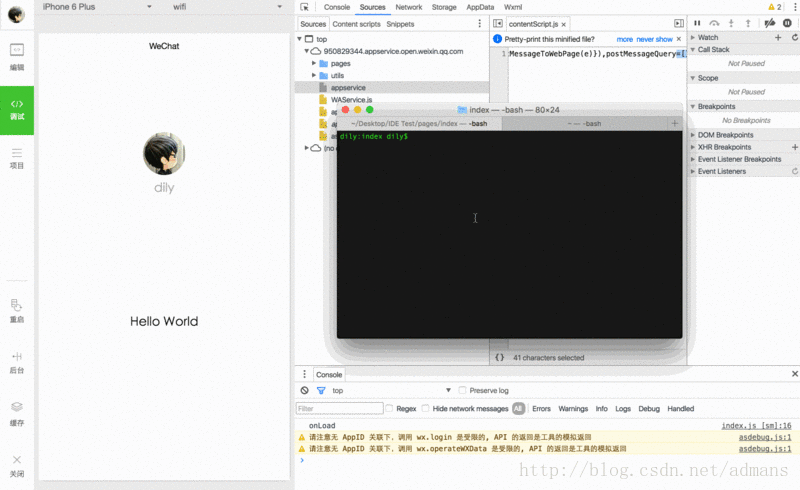Click the step over function icon
This screenshot has width=800, height=490.
[714, 23]
